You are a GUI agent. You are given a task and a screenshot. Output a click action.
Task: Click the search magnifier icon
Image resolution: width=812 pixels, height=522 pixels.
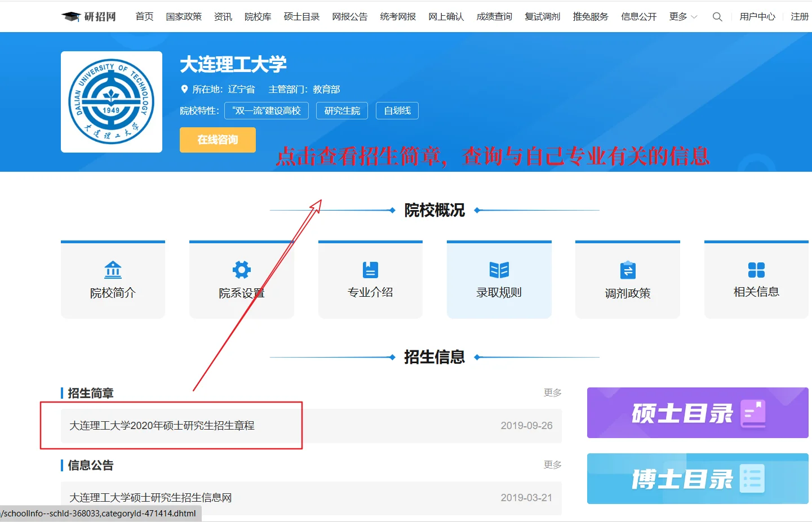[x=717, y=16]
